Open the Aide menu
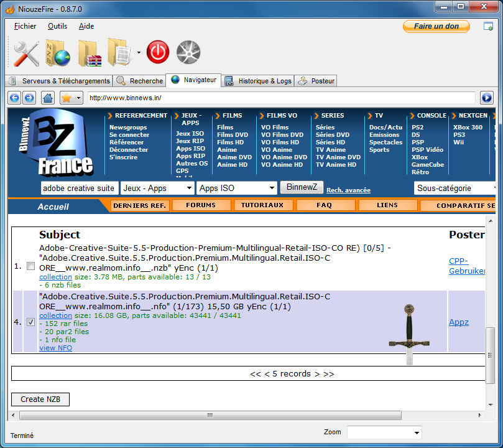 pyautogui.click(x=86, y=26)
